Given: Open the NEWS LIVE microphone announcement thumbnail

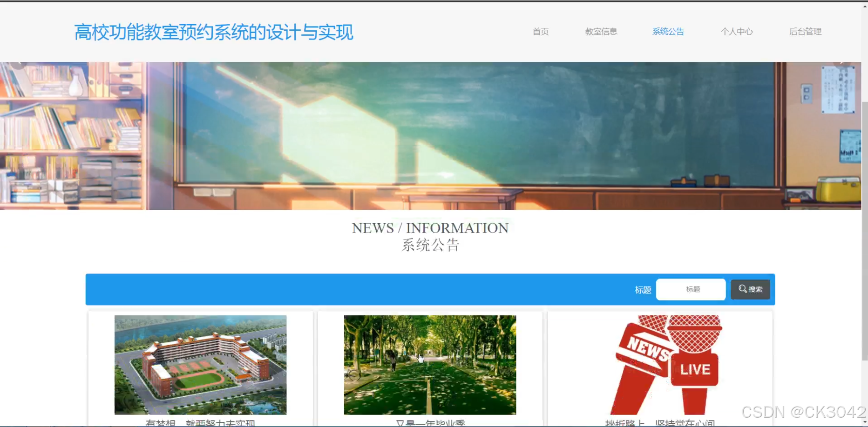Looking at the screenshot, I should point(661,365).
